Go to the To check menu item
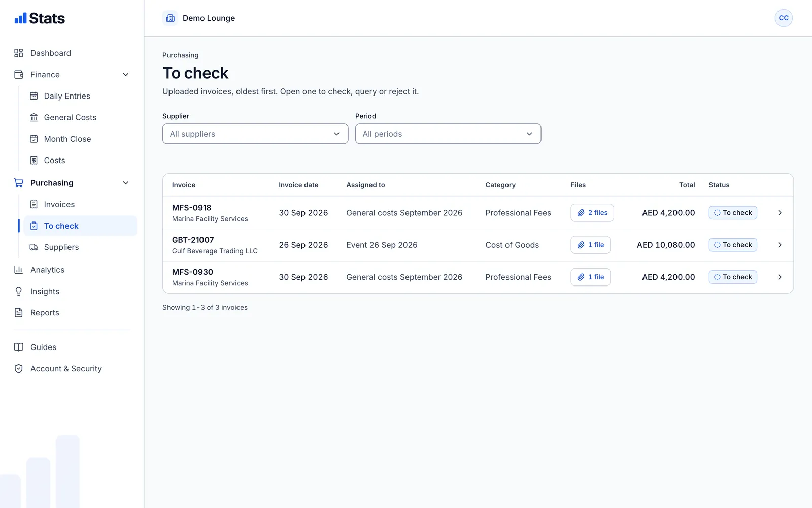This screenshot has height=508, width=812. pos(80,226)
